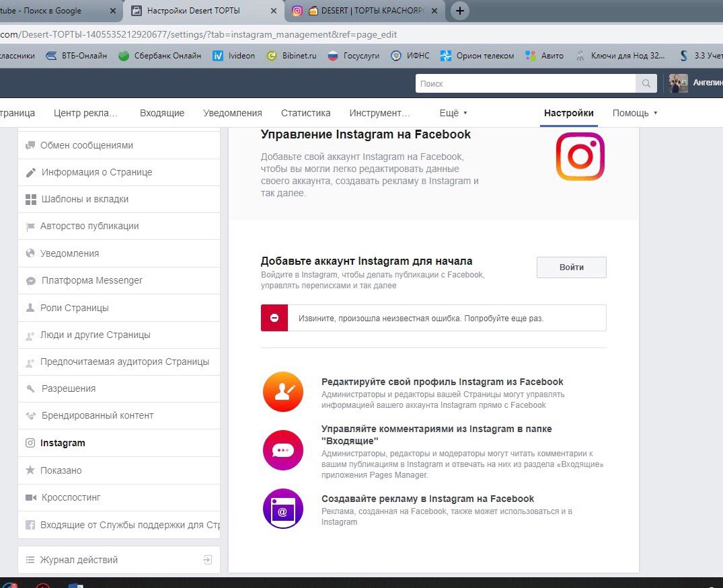Expand the Ещё dropdown in page navigation
The image size is (723, 588).
pos(453,113)
